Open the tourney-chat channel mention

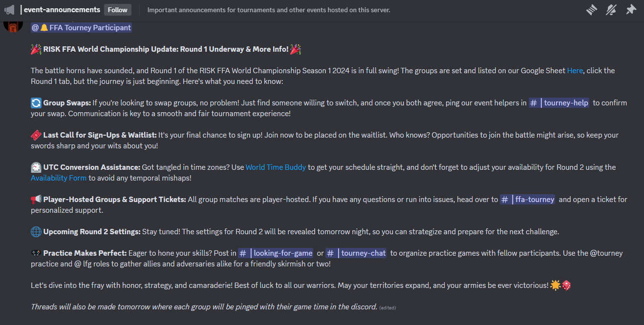pos(357,253)
